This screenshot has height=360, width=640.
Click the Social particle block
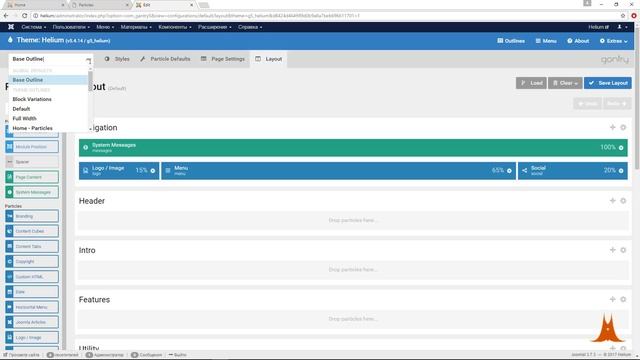[x=573, y=171]
